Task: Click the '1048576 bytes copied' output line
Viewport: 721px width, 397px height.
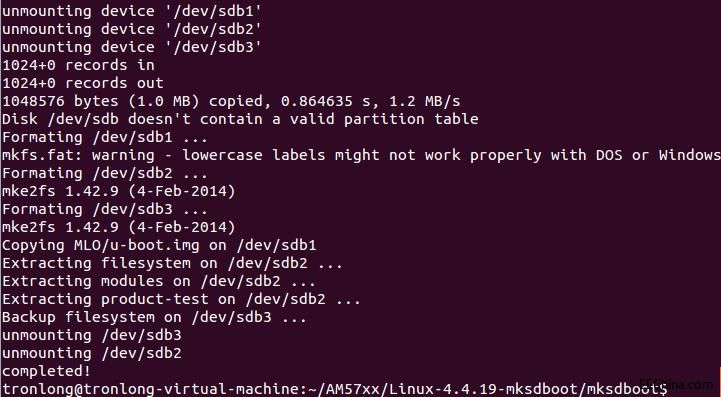Action: point(231,101)
